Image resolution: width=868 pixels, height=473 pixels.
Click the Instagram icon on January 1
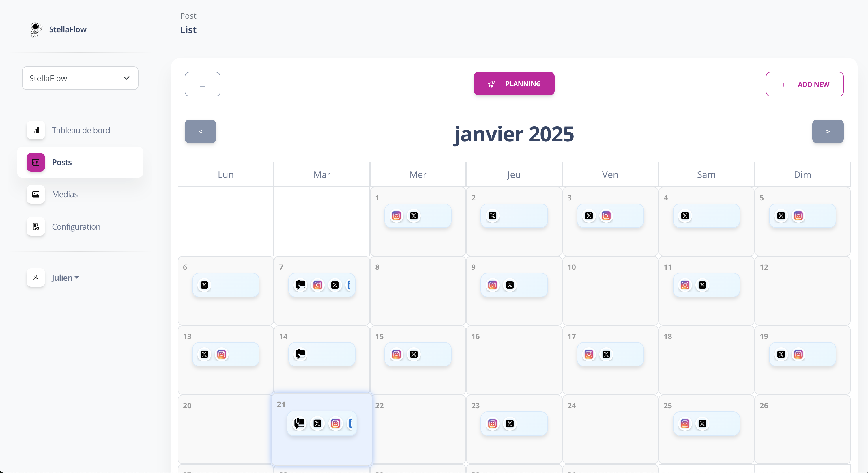[x=396, y=216]
